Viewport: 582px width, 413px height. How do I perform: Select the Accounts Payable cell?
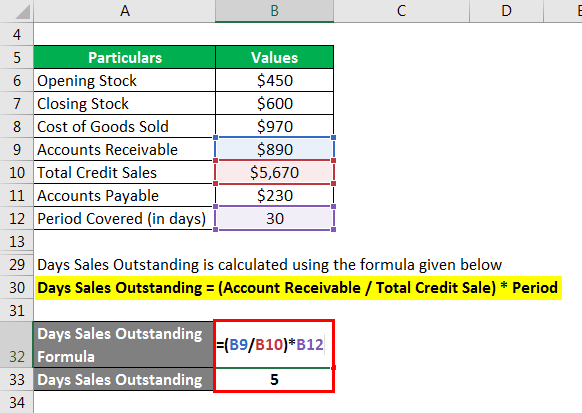[x=125, y=196]
